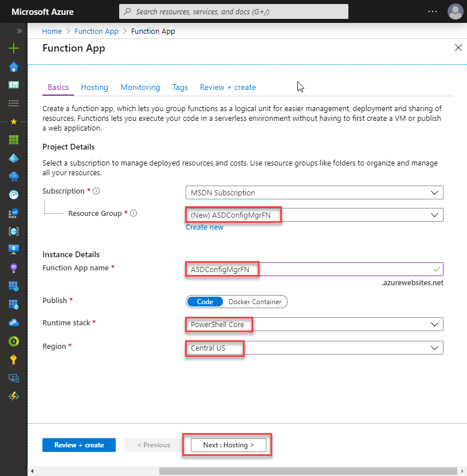Click the Favorites star icon in sidebar
This screenshot has height=476, width=467.
coord(14,122)
